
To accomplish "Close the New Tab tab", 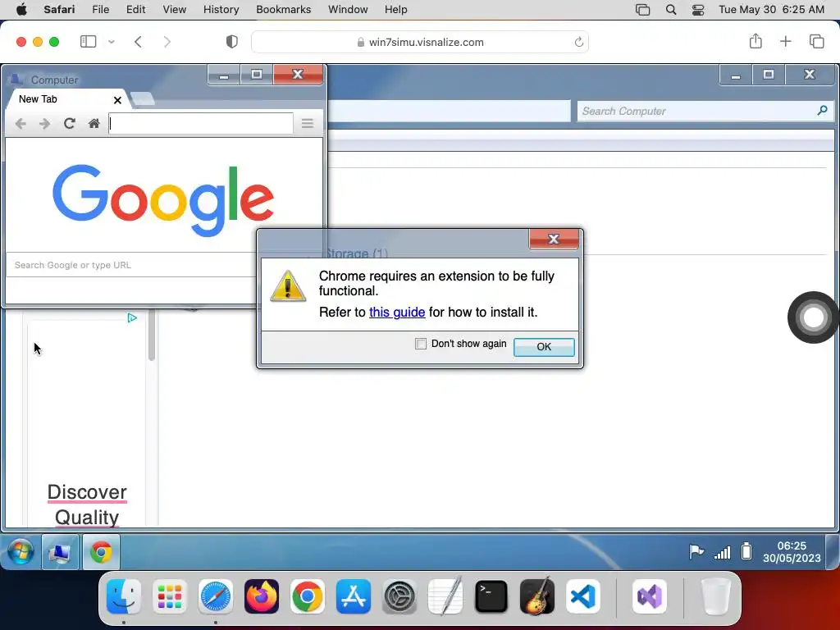I will point(117,100).
